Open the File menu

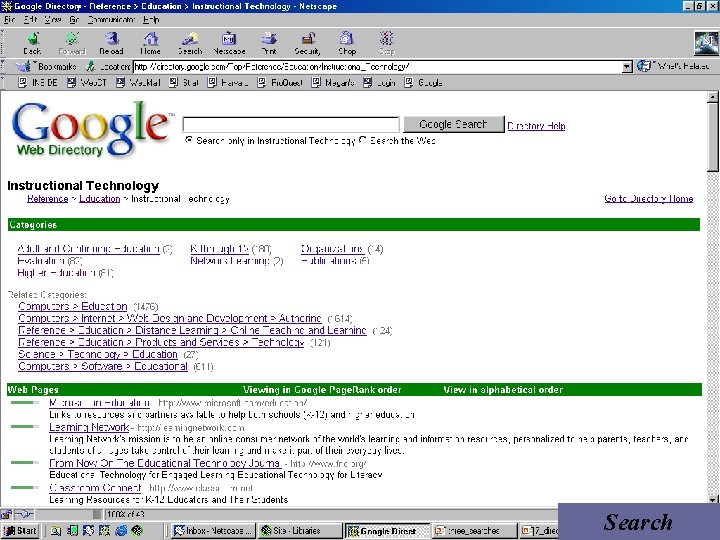pos(10,20)
